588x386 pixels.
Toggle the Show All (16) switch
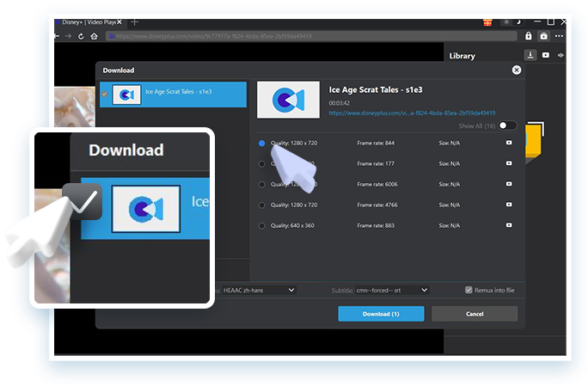[506, 126]
